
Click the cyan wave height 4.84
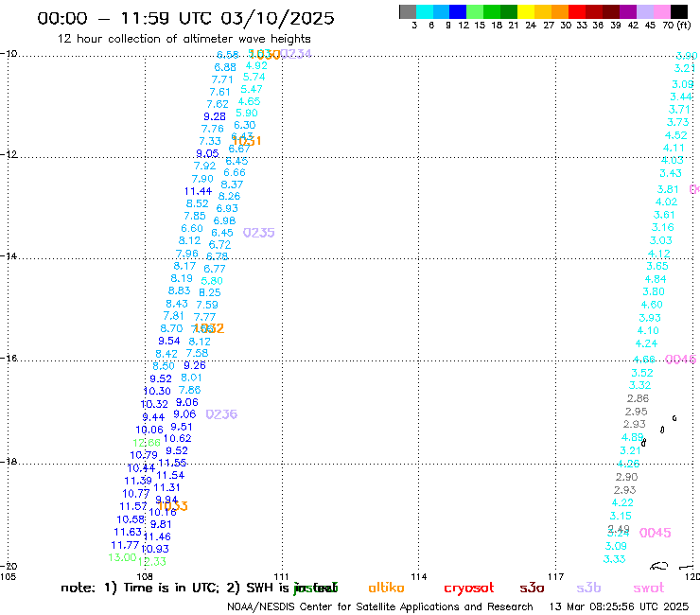(x=656, y=279)
